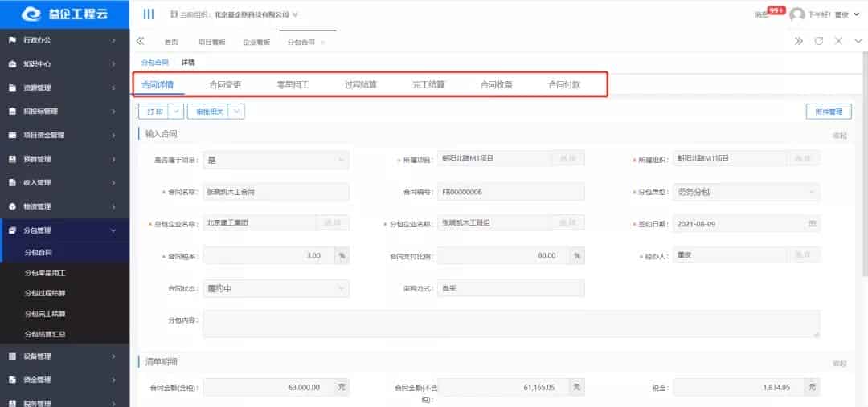
Task: Switch to the 零星用工 tab
Action: pyautogui.click(x=293, y=85)
